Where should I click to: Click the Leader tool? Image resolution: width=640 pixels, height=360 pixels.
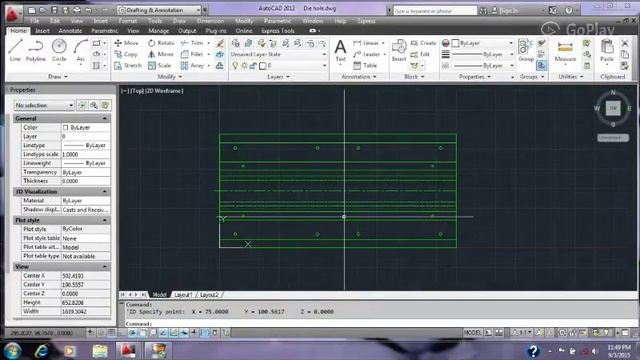click(367, 54)
